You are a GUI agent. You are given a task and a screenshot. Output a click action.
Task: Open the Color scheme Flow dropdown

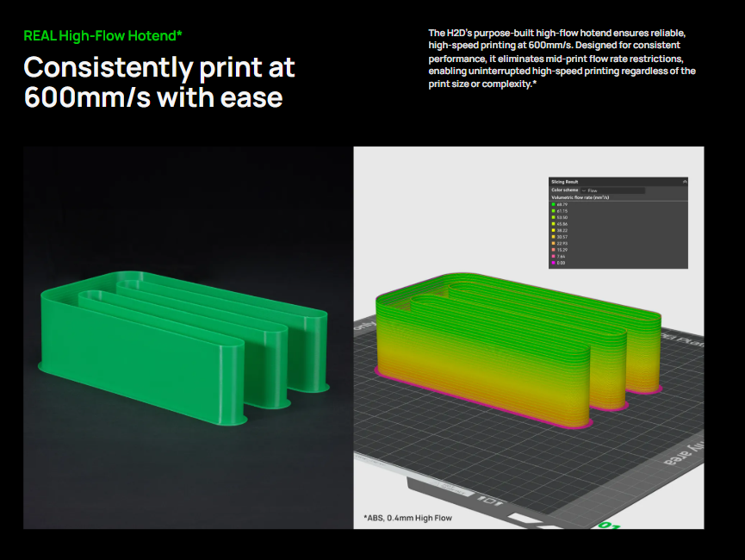[x=613, y=190]
